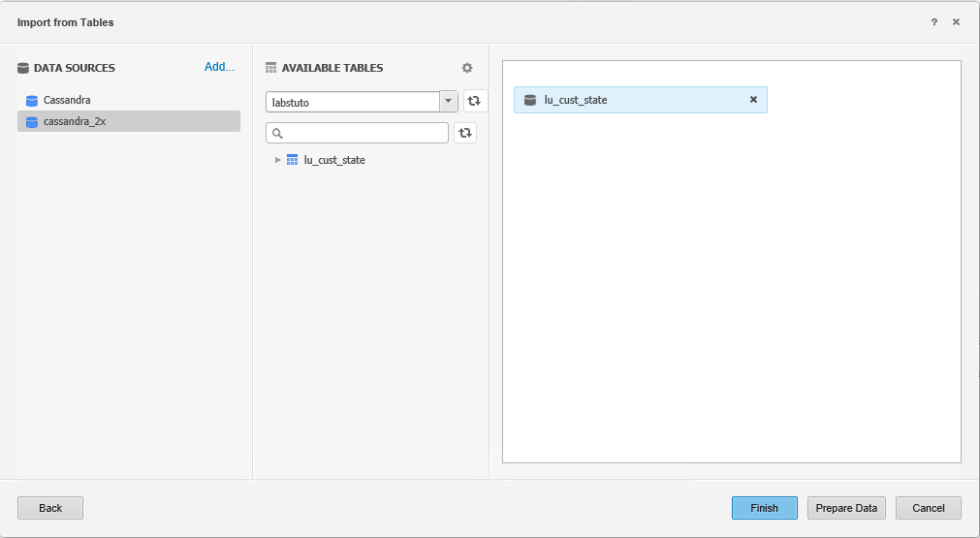This screenshot has width=980, height=538.
Task: Go Back to the previous step
Action: coord(50,508)
